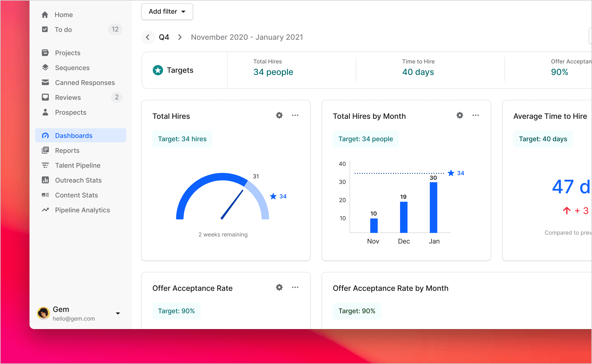The width and height of the screenshot is (592, 364).
Task: Click the Pipeline Analytics trend icon
Action: [x=45, y=210]
